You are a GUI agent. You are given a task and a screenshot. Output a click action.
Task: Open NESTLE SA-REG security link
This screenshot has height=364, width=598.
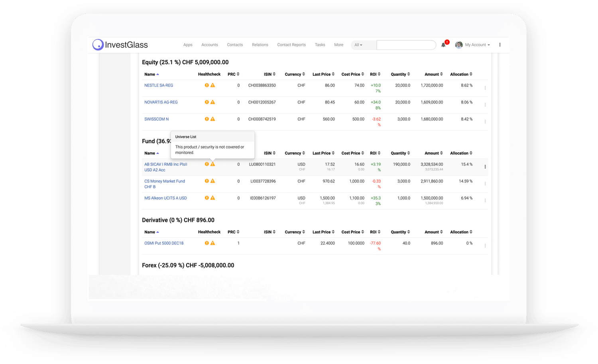[159, 85]
